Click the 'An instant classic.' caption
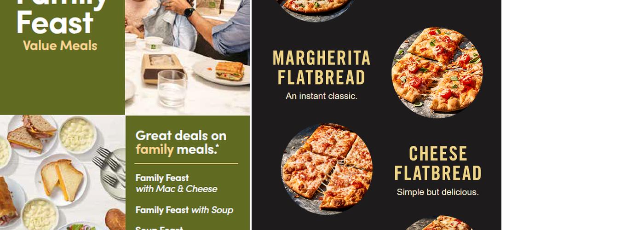This screenshot has width=644, height=230. (322, 96)
